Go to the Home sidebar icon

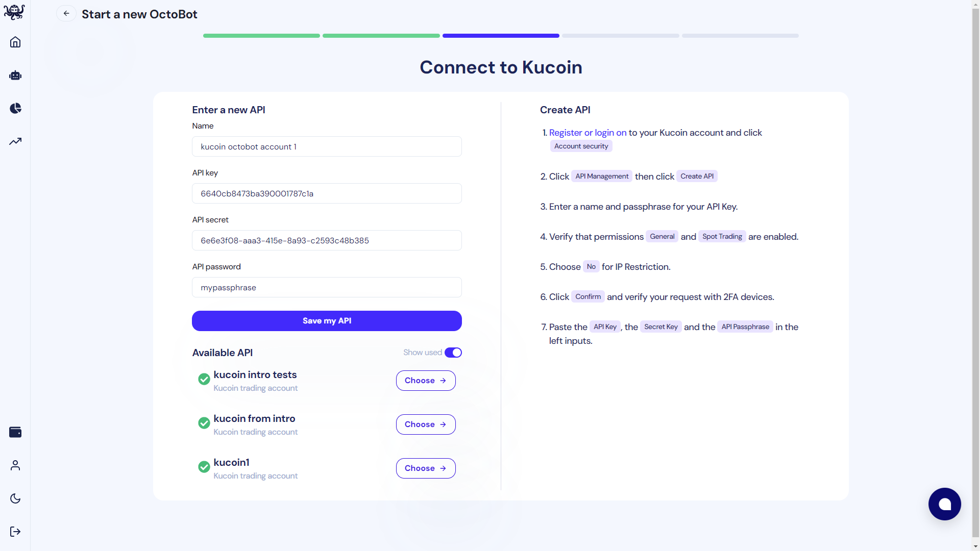click(15, 42)
